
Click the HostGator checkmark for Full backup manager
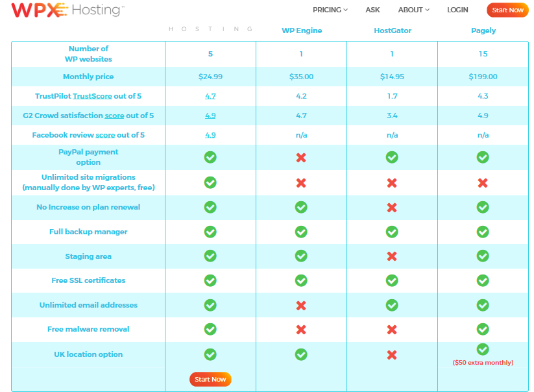pos(392,232)
